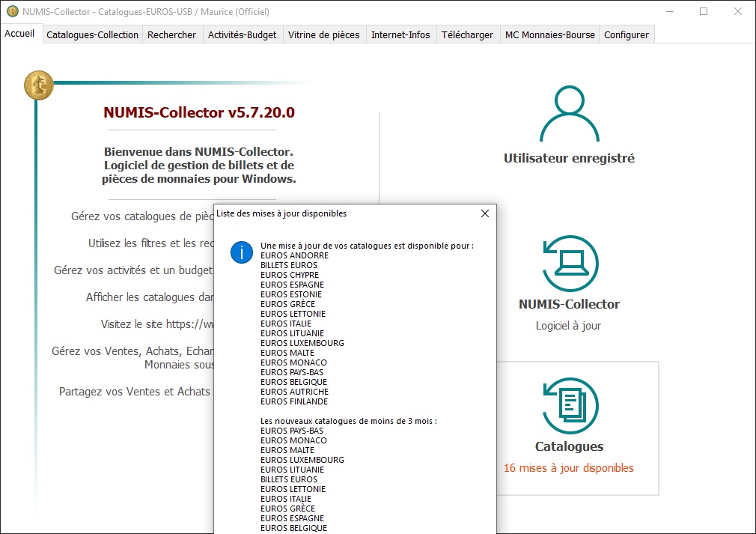756x534 pixels.
Task: Click 'EUROS BELGIQUE' under the catalogue updates heading
Action: (x=293, y=382)
